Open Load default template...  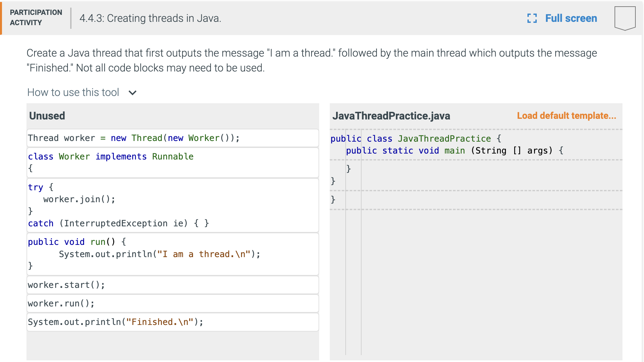pos(566,116)
